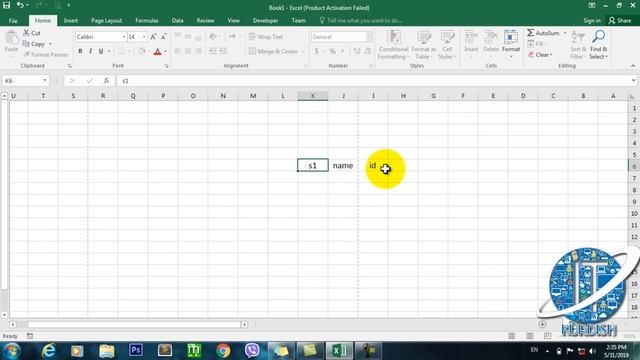Open Find & Select magnifier menu

click(598, 45)
